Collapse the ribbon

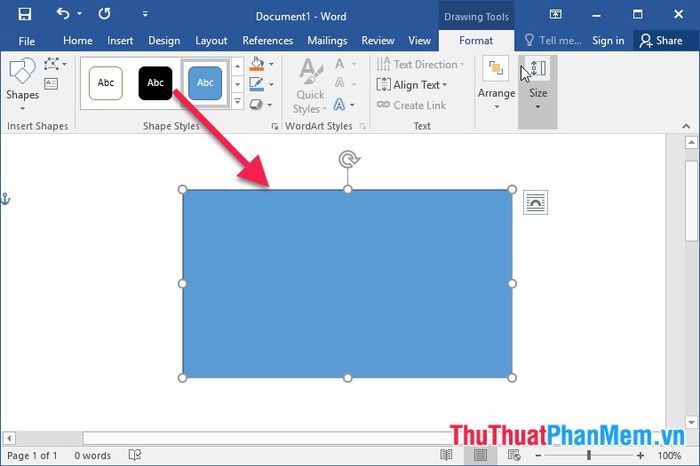point(687,126)
